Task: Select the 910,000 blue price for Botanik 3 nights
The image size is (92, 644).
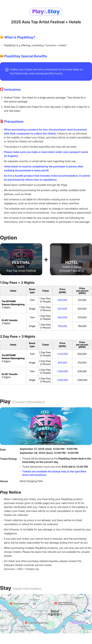Action: pos(62,362)
